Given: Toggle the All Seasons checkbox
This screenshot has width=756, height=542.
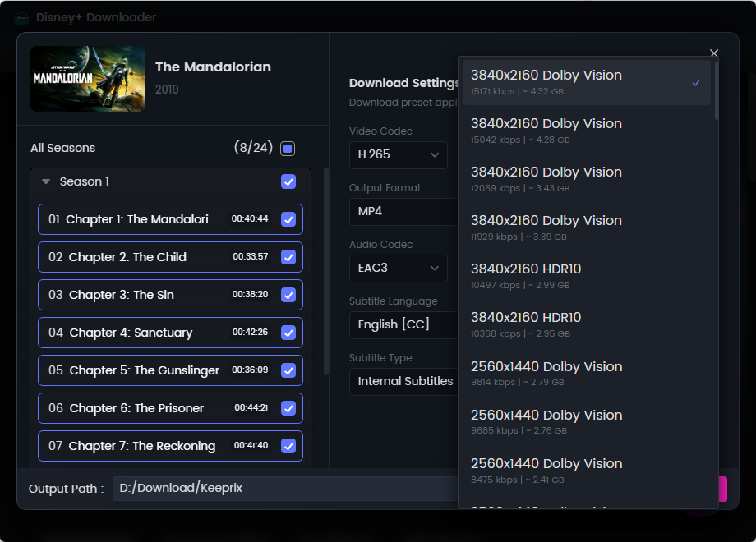Looking at the screenshot, I should pyautogui.click(x=288, y=149).
